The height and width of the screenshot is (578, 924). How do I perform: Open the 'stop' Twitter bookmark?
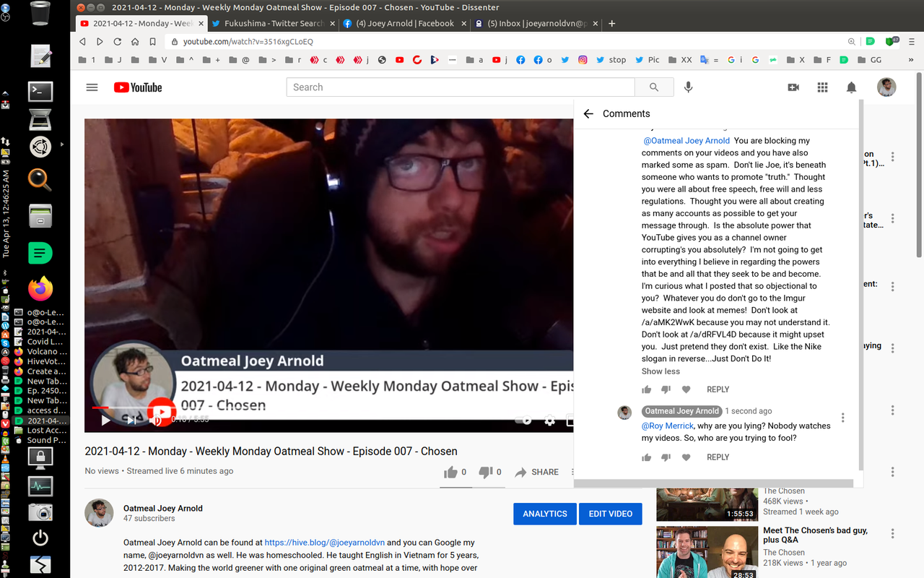point(611,60)
